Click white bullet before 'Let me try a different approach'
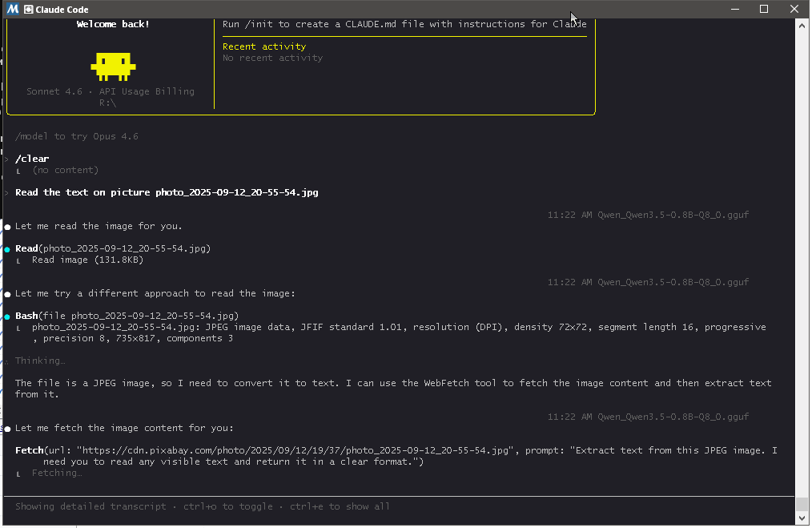Screen dimensions: 812x528 (x=7, y=294)
